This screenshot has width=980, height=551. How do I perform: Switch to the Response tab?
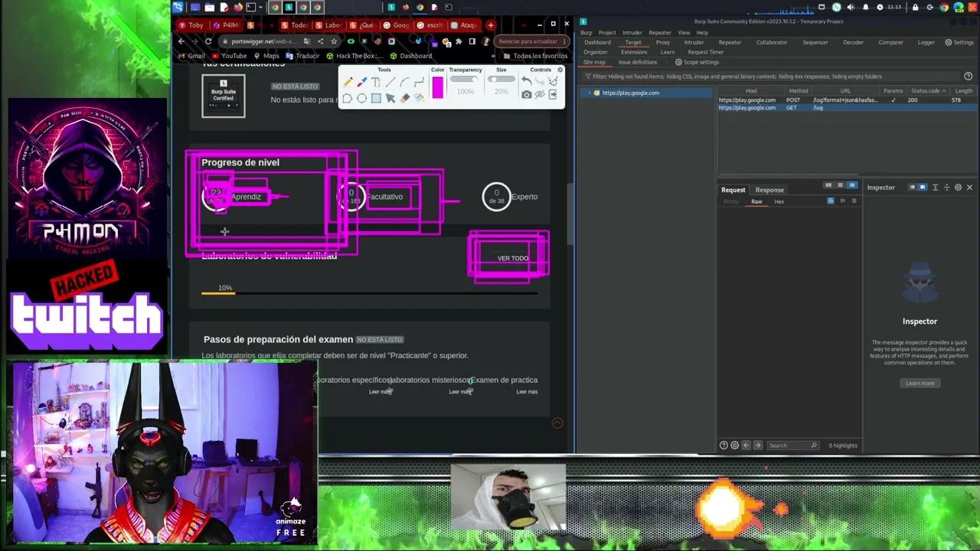[x=769, y=190]
